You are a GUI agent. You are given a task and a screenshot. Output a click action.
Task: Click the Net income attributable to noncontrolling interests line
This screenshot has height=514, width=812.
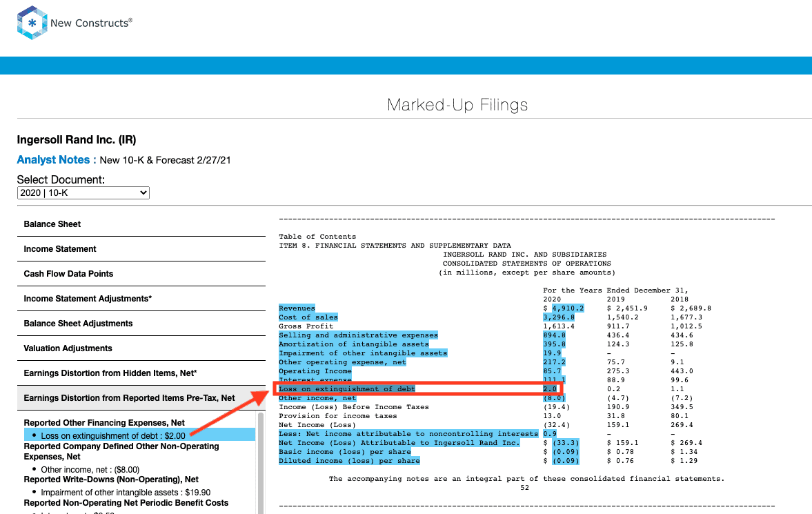[x=408, y=434]
